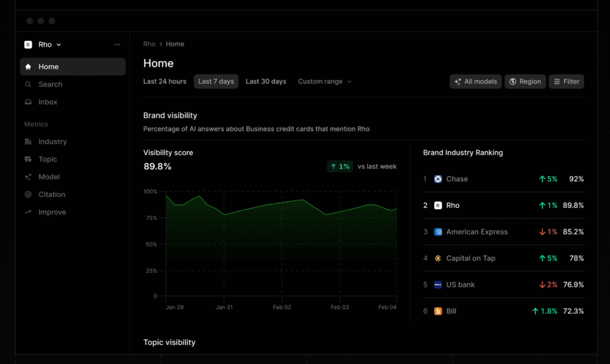Click the Home breadcrumb
This screenshot has height=364, width=610.
pyautogui.click(x=175, y=44)
